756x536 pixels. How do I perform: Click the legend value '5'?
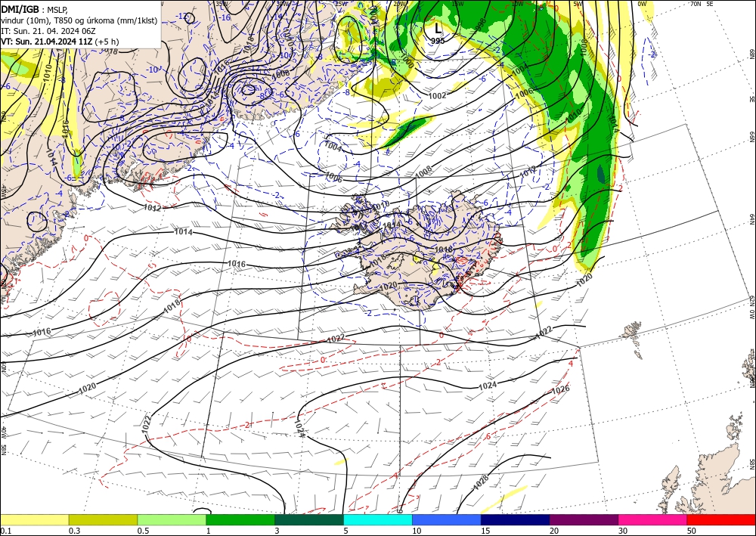345,531
